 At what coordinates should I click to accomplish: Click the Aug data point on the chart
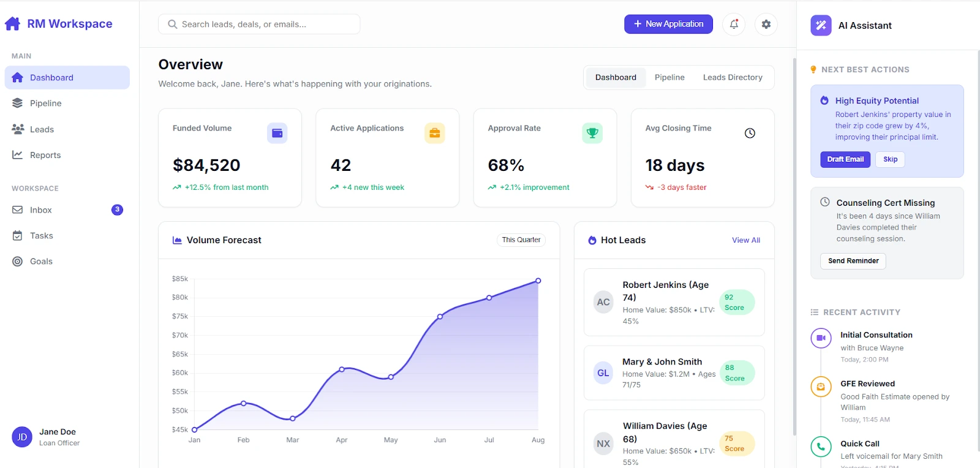coord(538,281)
